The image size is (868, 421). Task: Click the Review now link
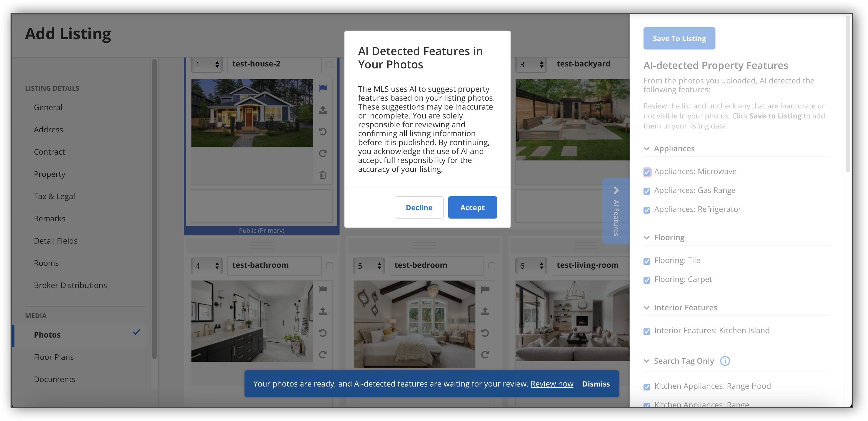click(x=552, y=384)
